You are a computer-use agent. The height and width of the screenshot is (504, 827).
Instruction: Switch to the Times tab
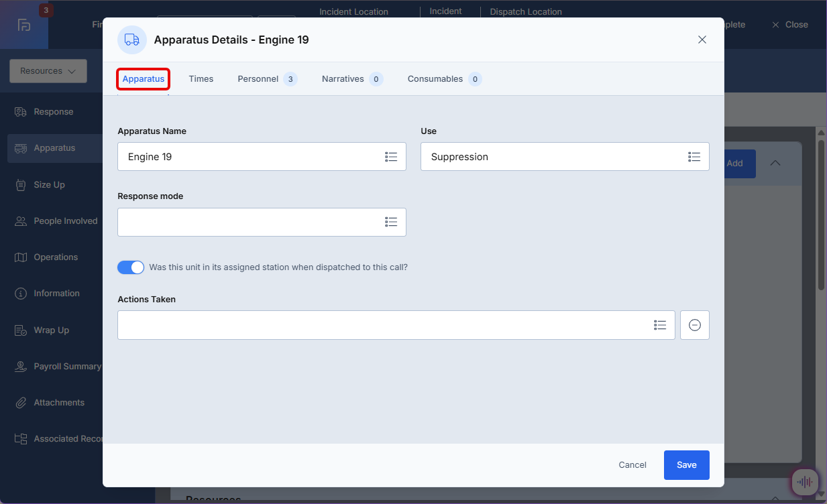[x=201, y=79]
